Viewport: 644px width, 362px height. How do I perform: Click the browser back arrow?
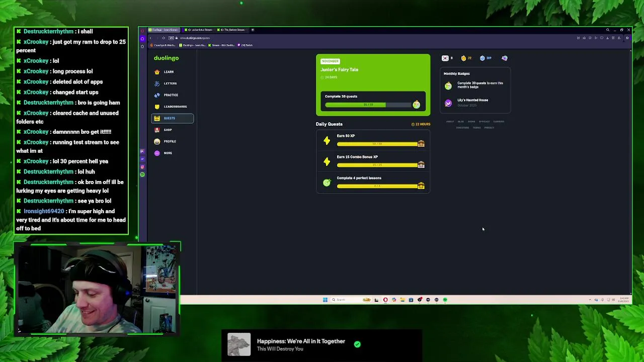(x=150, y=38)
